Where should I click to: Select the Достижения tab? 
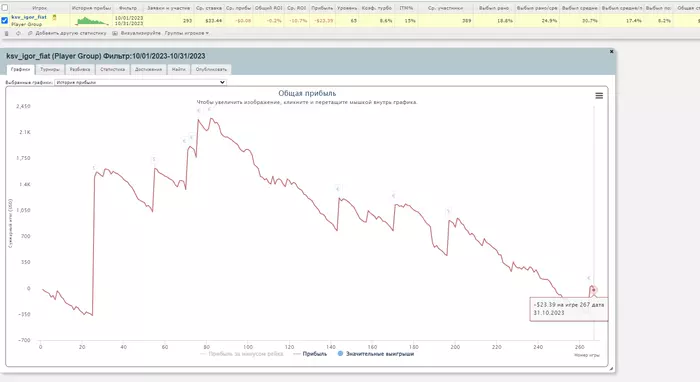pyautogui.click(x=148, y=70)
